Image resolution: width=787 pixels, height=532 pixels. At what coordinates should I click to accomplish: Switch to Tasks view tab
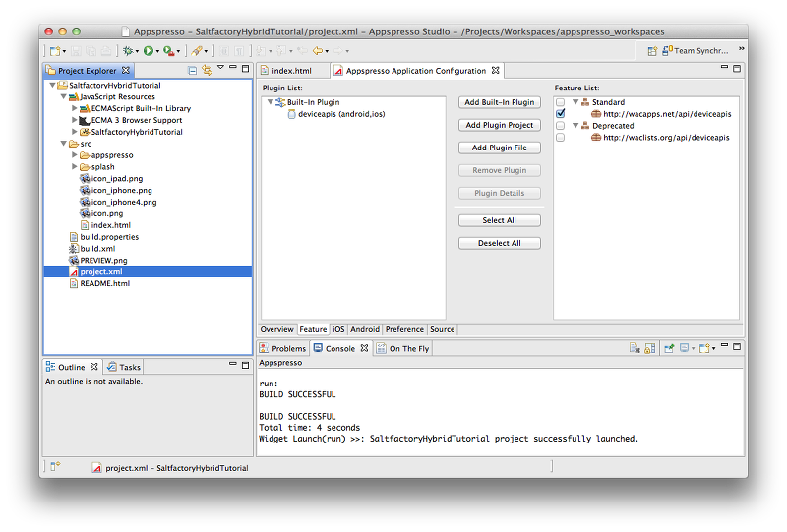[x=124, y=367]
